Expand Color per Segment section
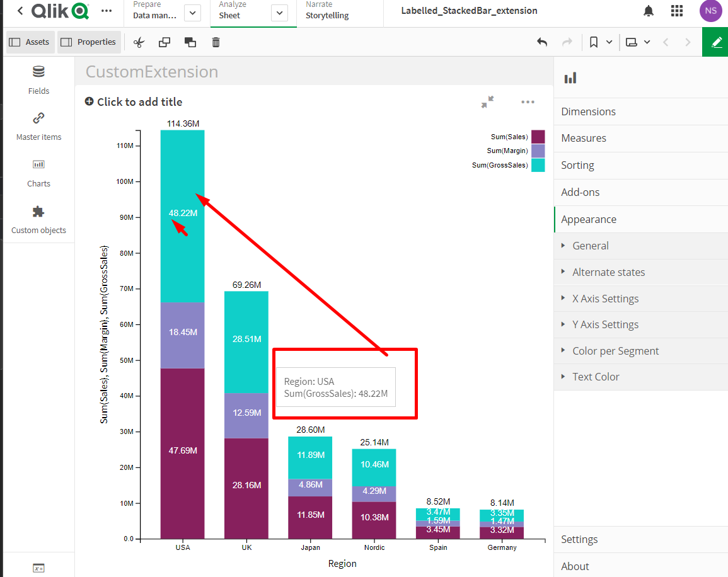 click(615, 351)
